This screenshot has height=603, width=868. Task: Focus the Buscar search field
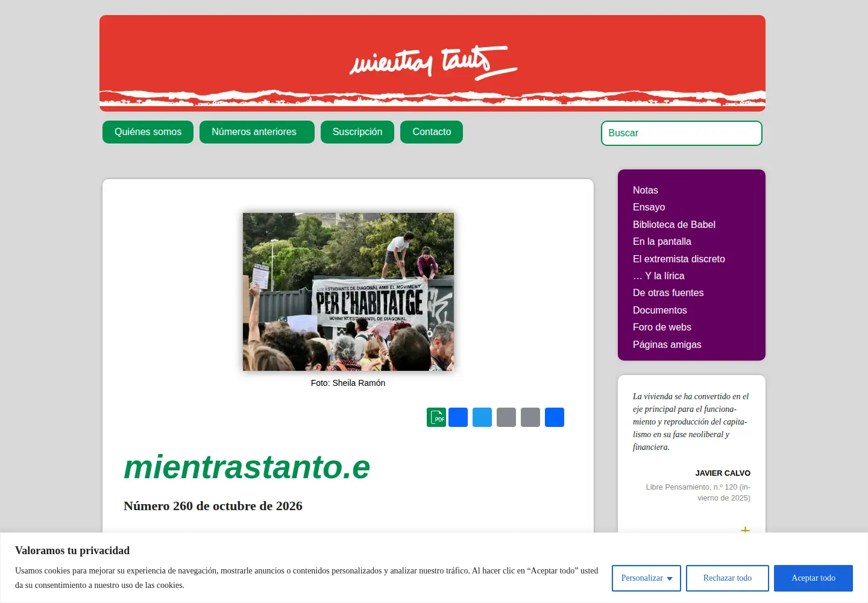tap(682, 133)
